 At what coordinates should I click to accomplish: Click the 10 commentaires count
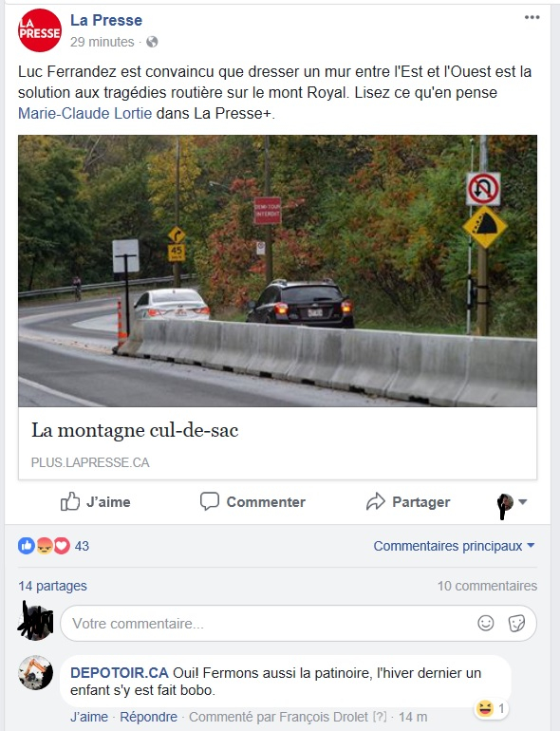(487, 586)
